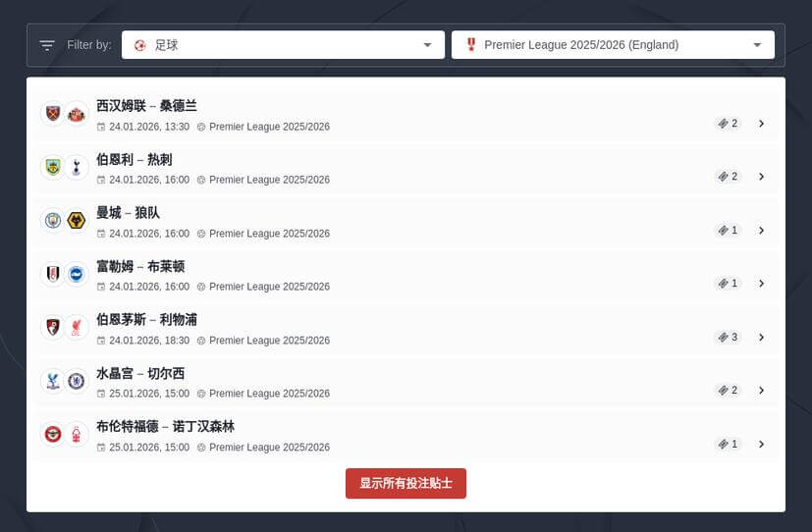Open match title 水晶宫 – 切尔西
The height and width of the screenshot is (532, 812).
click(x=140, y=373)
